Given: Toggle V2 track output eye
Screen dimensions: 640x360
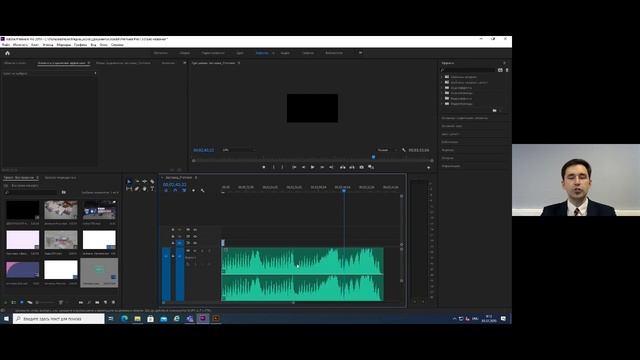Looking at the screenshot, I should pos(195,236).
